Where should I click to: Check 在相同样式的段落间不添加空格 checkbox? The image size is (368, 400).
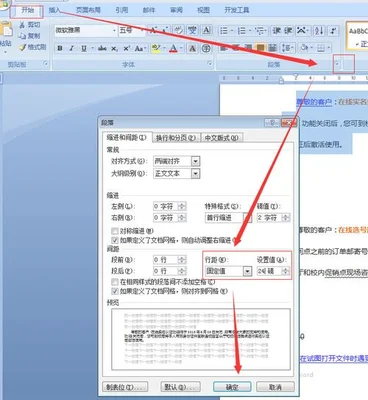tap(115, 282)
